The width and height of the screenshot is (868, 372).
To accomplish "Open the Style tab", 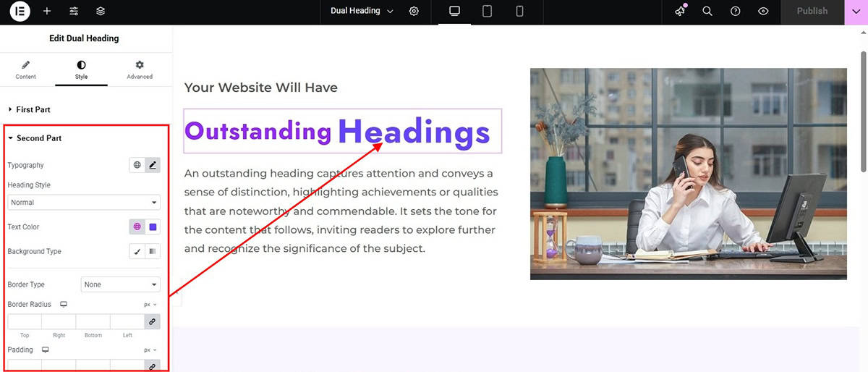I will (x=81, y=70).
